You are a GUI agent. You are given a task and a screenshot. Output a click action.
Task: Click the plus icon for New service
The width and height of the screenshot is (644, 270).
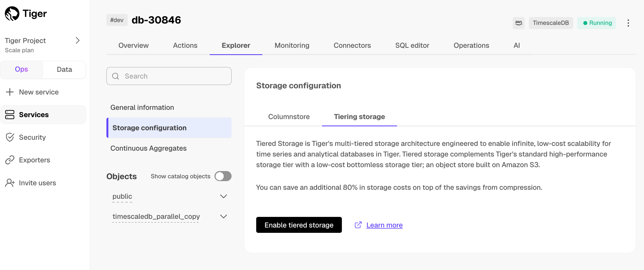click(x=10, y=92)
